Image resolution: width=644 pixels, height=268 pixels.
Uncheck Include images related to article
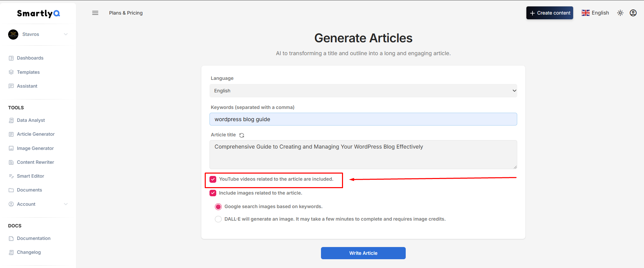[x=213, y=193]
